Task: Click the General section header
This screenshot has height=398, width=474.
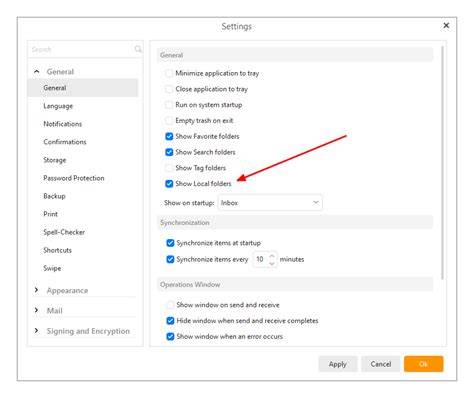Action: click(295, 55)
